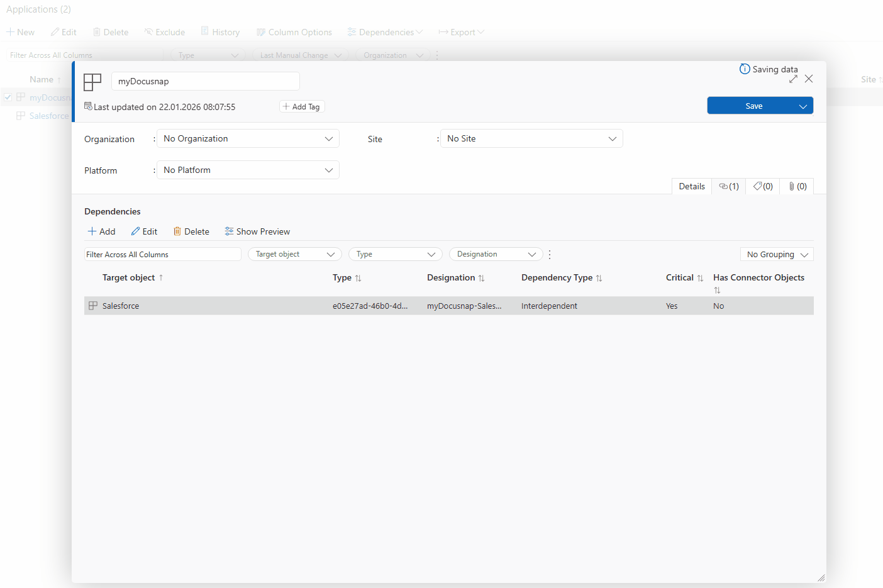
Task: Open the attachments paperclip tab
Action: [x=796, y=186]
